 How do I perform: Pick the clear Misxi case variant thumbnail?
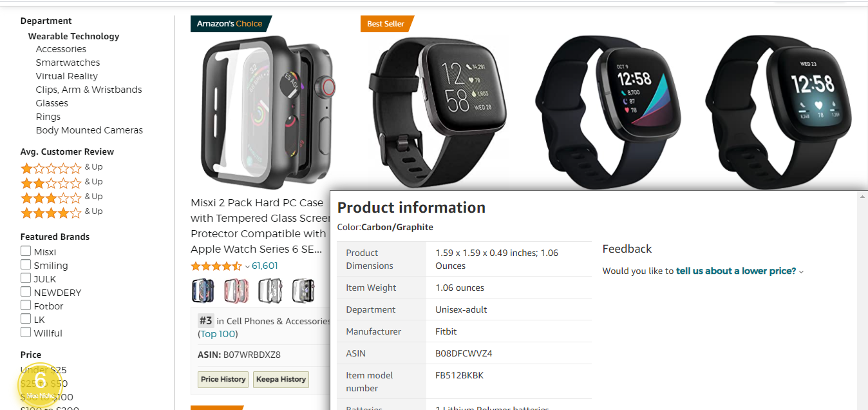(270, 291)
